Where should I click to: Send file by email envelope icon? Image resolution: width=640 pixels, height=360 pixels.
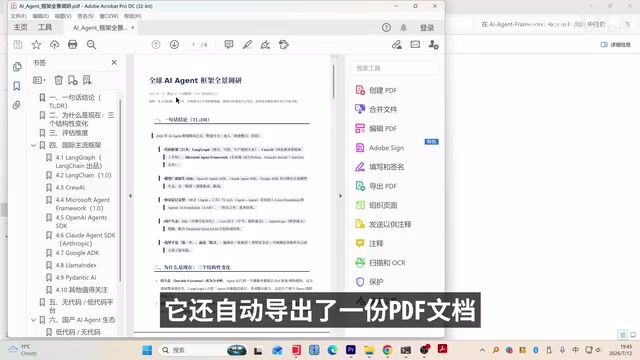[x=415, y=44]
